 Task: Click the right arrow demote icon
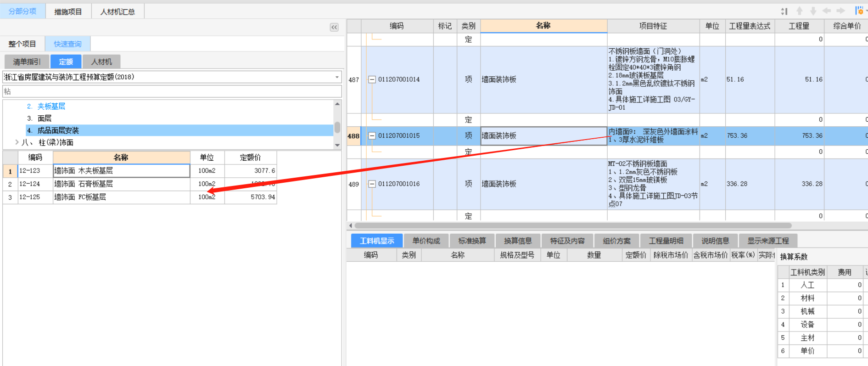pos(840,11)
